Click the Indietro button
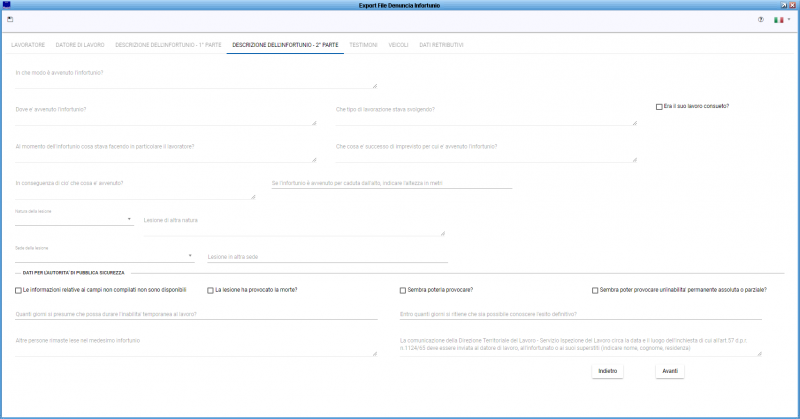 coord(607,371)
